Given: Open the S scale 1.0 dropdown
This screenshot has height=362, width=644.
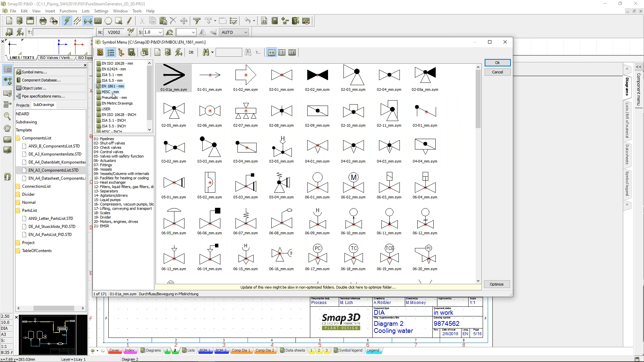Looking at the screenshot, I should [160, 32].
